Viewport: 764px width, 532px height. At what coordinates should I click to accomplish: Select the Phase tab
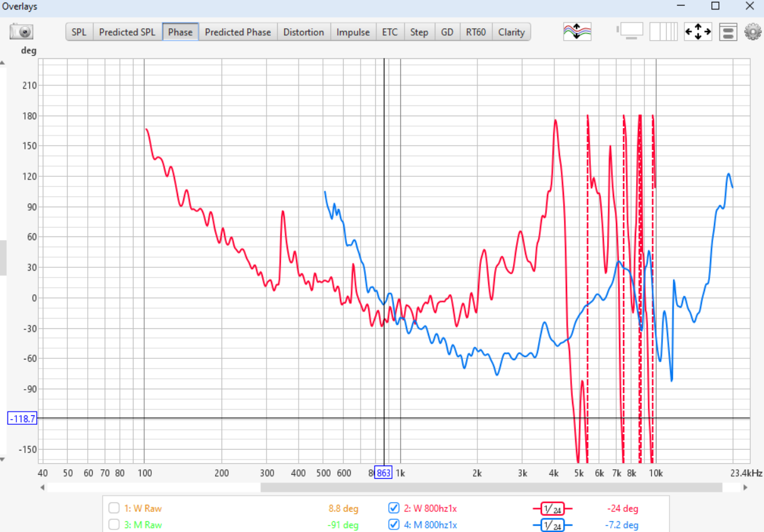(181, 32)
